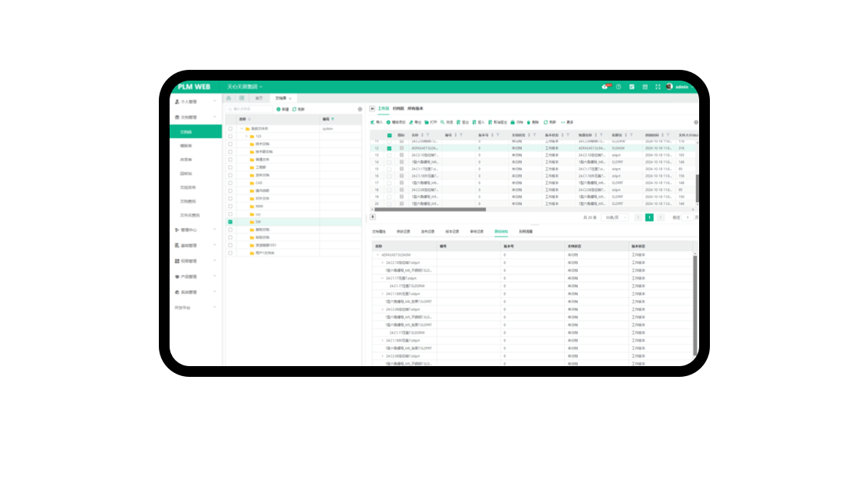
Task: Uncheck the SW folder checkbox
Action: tap(230, 222)
